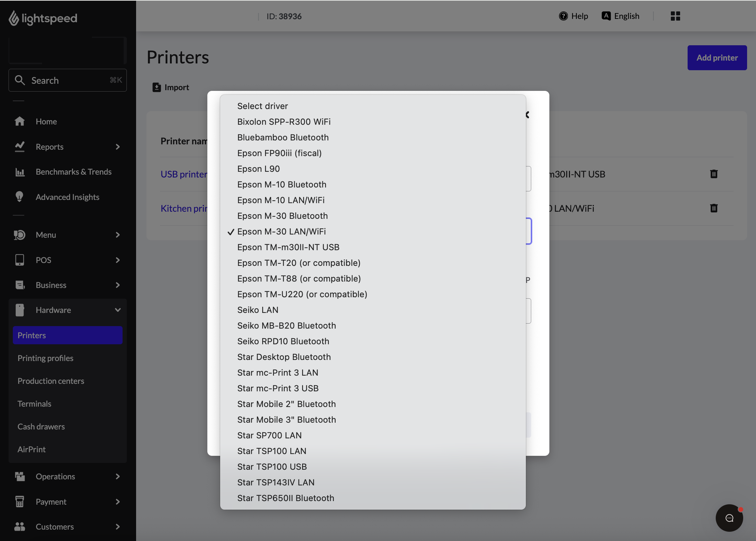This screenshot has height=541, width=756.
Task: Click the Advanced Insights lightbulb icon
Action: coord(20,197)
